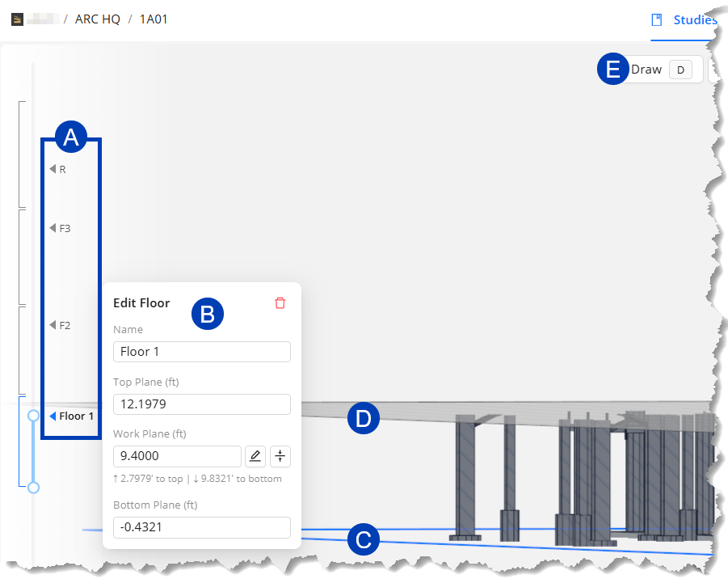
Task: Select the R roof level marker
Action: point(57,169)
